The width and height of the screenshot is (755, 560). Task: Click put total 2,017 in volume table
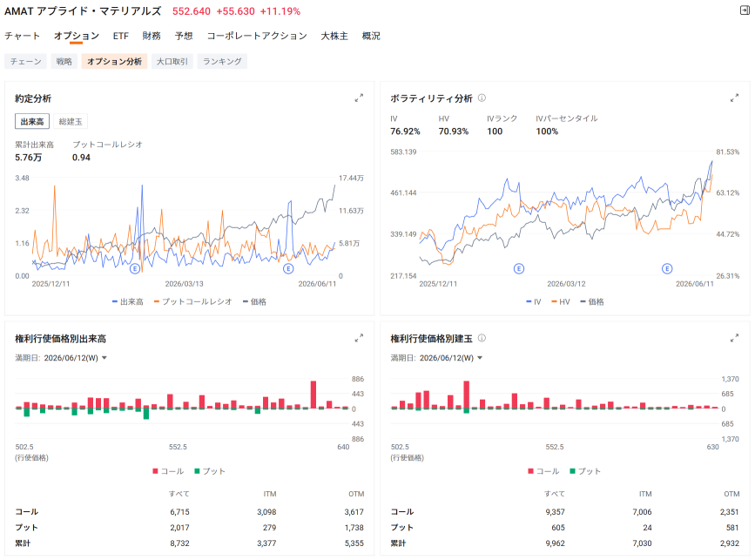179,528
